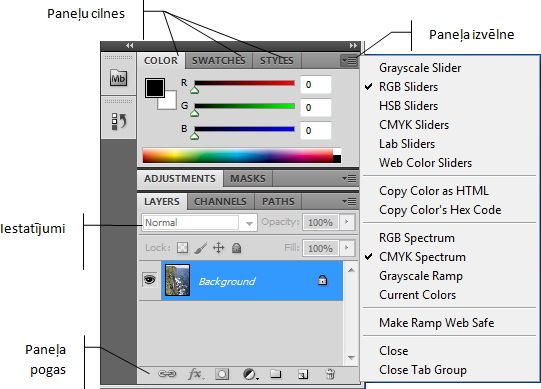
Task: Choose HSB Sliders from panel menu
Action: tap(409, 106)
